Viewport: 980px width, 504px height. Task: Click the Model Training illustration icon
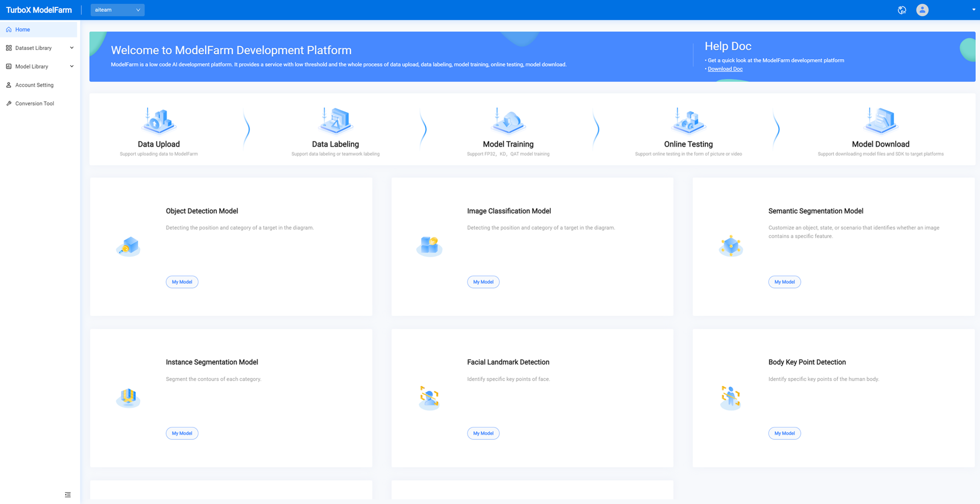point(508,121)
